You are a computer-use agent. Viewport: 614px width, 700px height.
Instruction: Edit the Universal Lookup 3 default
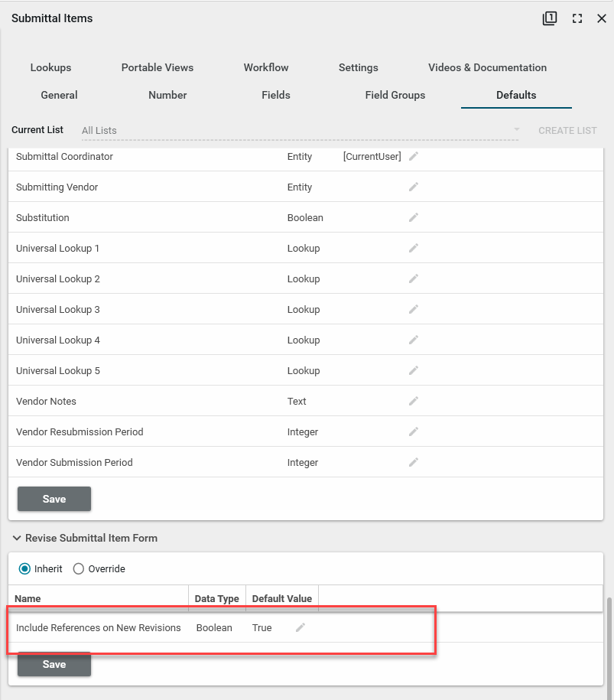coord(414,309)
